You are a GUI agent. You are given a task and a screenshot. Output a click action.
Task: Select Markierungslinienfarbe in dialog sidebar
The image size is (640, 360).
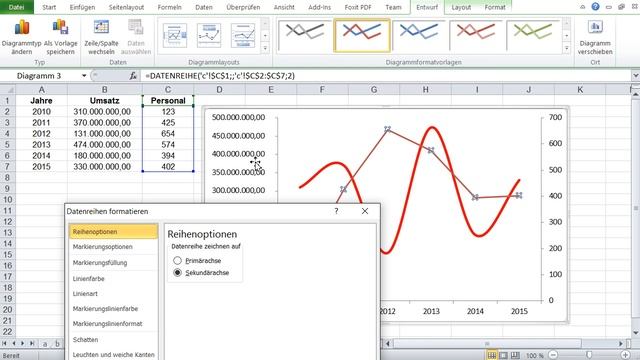(x=113, y=309)
